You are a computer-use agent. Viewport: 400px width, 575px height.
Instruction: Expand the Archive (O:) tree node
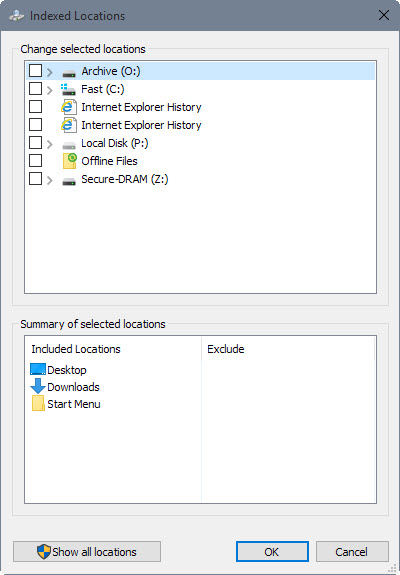[50, 72]
